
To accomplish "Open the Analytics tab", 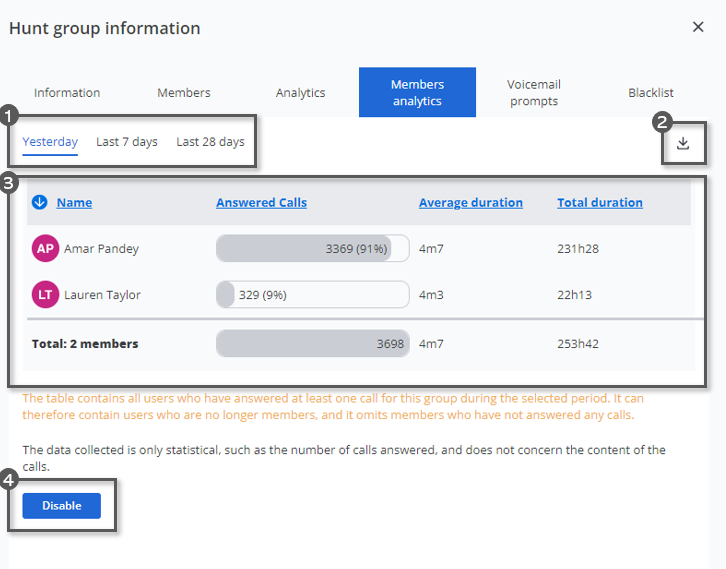I will (301, 93).
